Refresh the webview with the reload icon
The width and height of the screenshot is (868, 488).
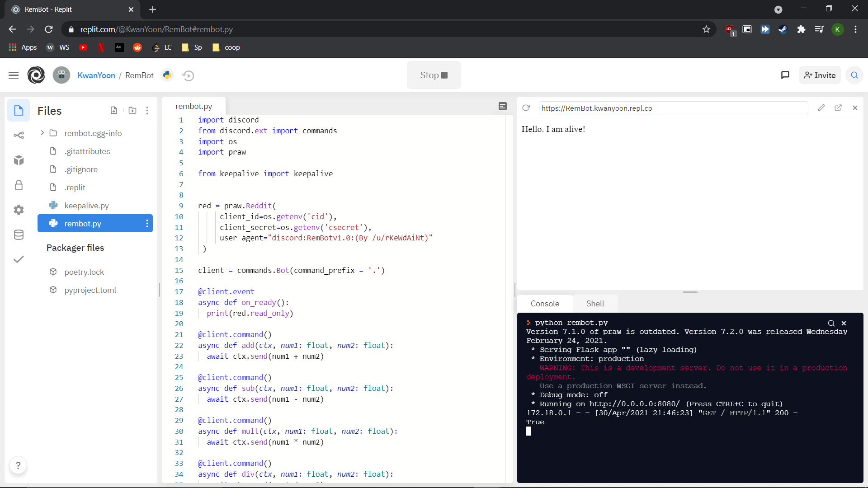tap(526, 108)
